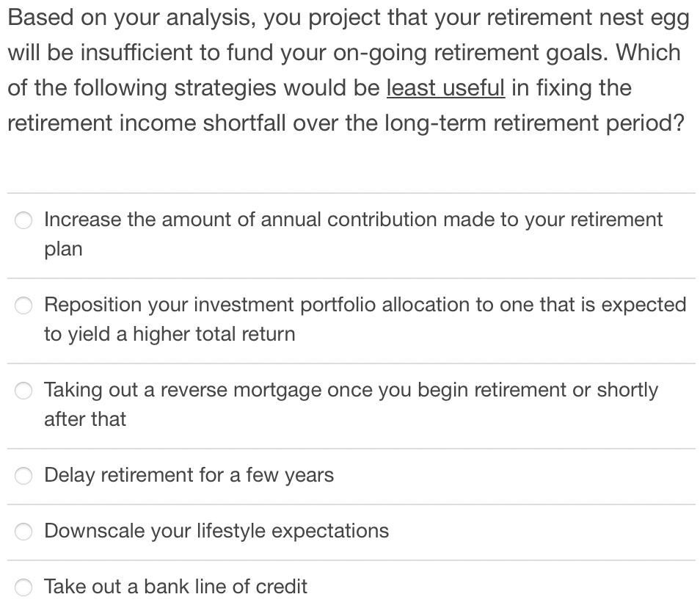Select the reverse mortgage answer option
Viewport: 700px width, 608px height.
click(x=23, y=390)
